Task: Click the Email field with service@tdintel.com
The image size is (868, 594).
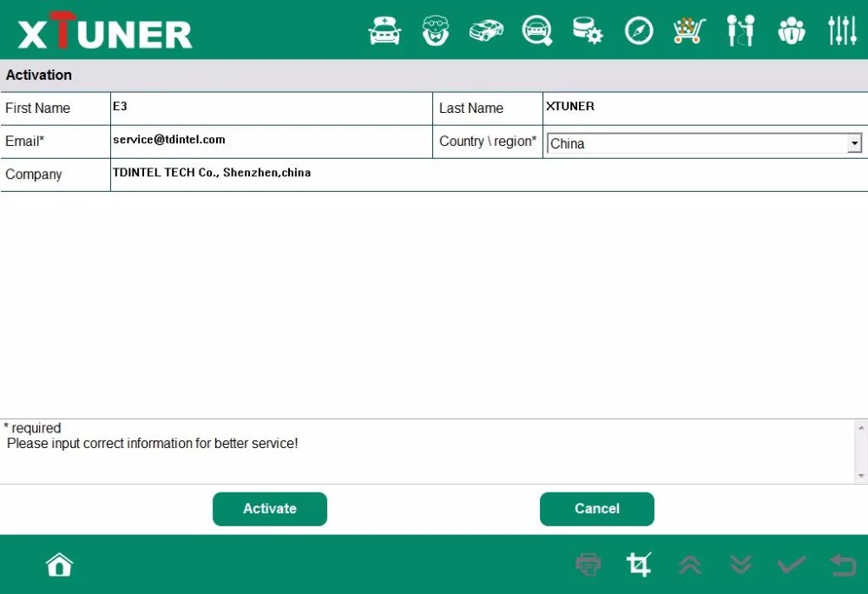Action: [x=271, y=142]
